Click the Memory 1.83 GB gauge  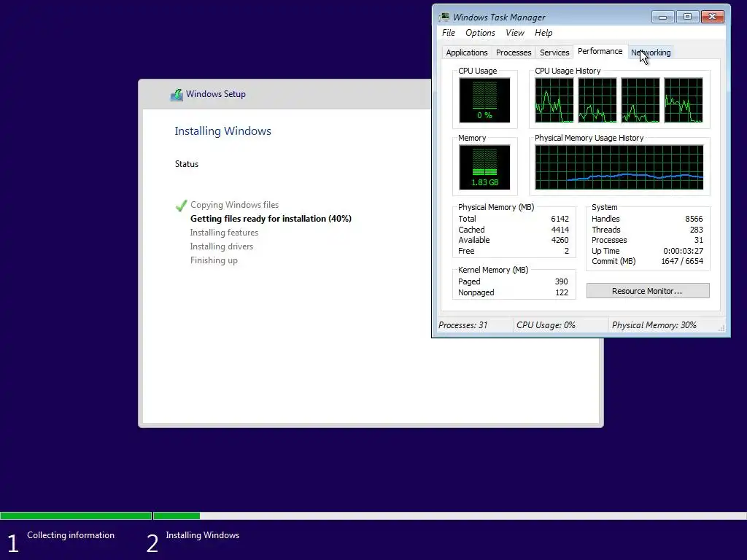484,168
